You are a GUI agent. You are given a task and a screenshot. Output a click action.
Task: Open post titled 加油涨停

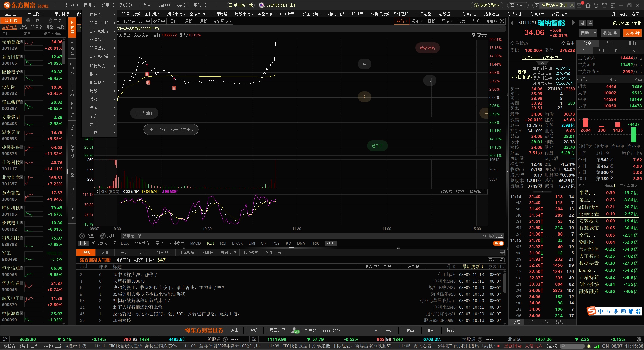(x=122, y=320)
